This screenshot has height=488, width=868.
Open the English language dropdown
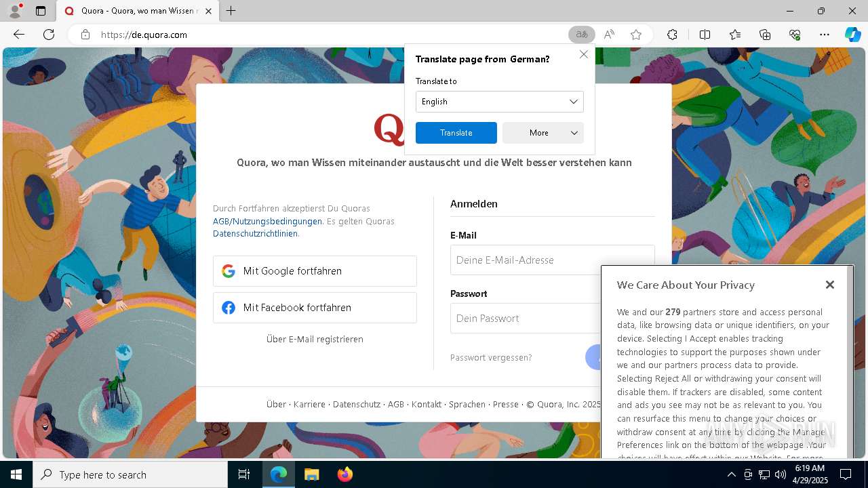tap(500, 102)
